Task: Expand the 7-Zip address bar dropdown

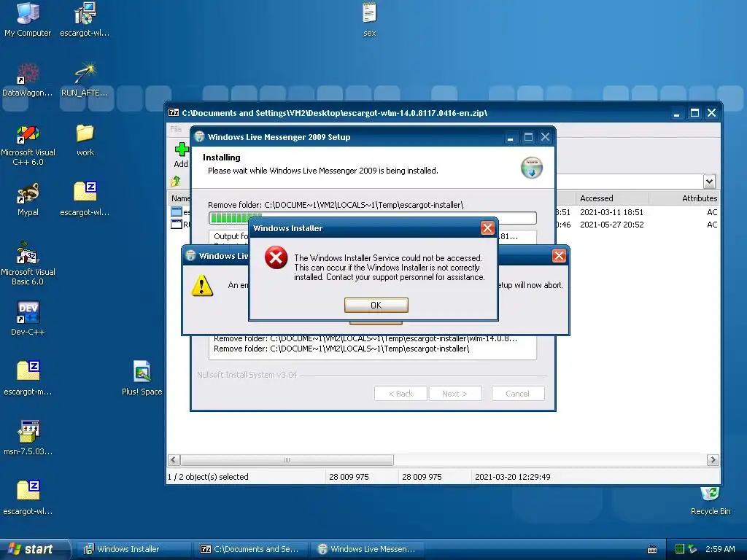Action: pyautogui.click(x=709, y=181)
